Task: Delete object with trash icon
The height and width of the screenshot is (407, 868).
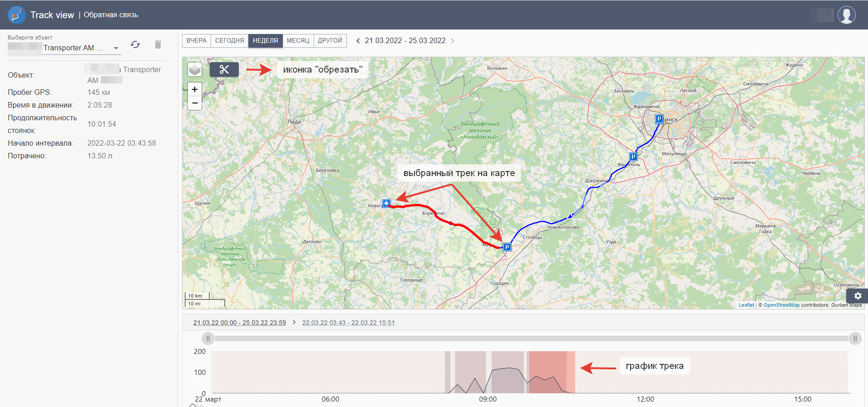Action: (x=158, y=44)
